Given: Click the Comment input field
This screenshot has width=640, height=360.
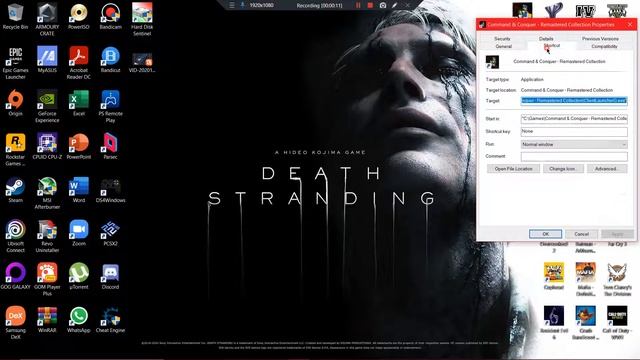Looking at the screenshot, I should click(x=574, y=156).
